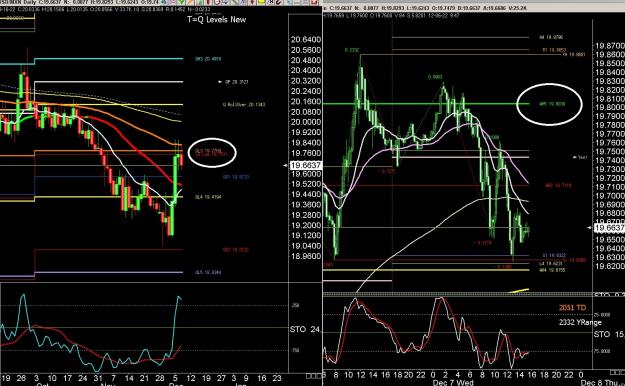Click the 19.8000 price on intraday chart axis

pos(610,107)
